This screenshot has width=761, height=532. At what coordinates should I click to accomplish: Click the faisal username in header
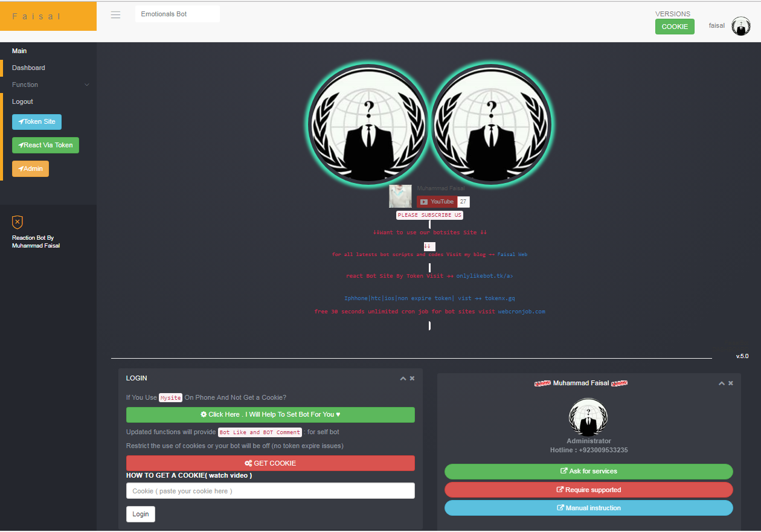717,25
